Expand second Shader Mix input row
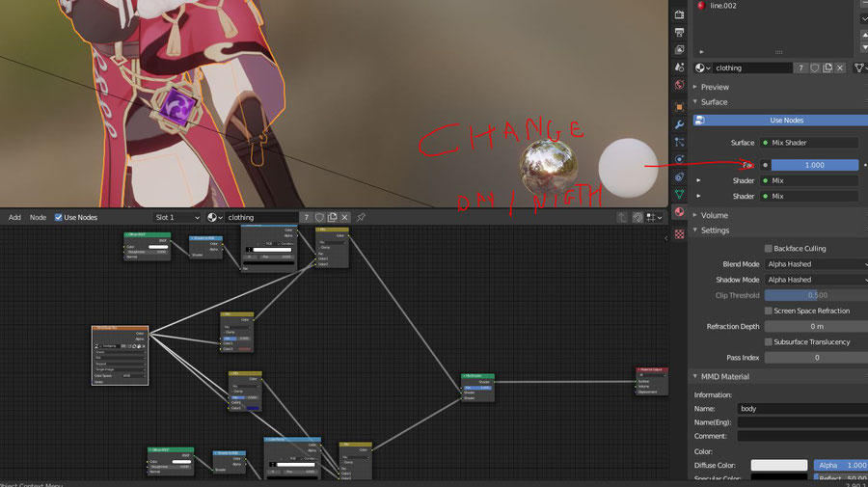Viewport: 868px width, 487px height. (698, 196)
